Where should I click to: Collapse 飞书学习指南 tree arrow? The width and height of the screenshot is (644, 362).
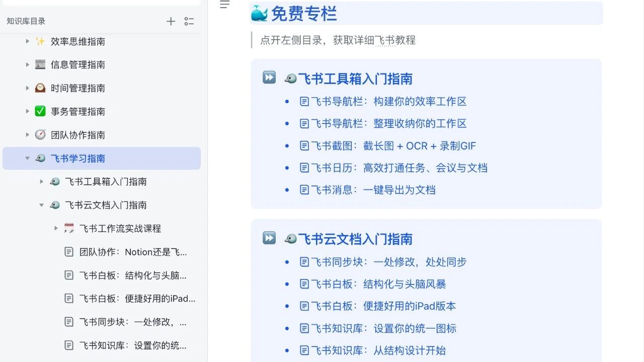pyautogui.click(x=28, y=158)
